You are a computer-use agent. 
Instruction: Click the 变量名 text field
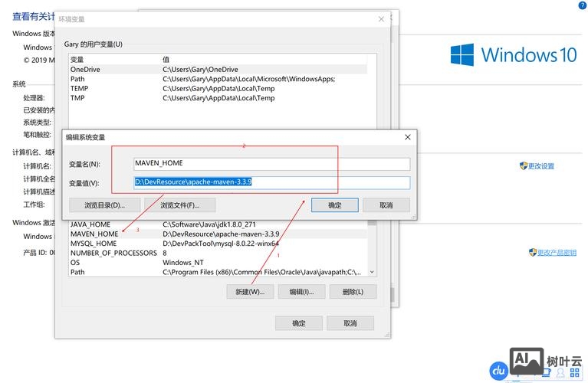(x=271, y=164)
